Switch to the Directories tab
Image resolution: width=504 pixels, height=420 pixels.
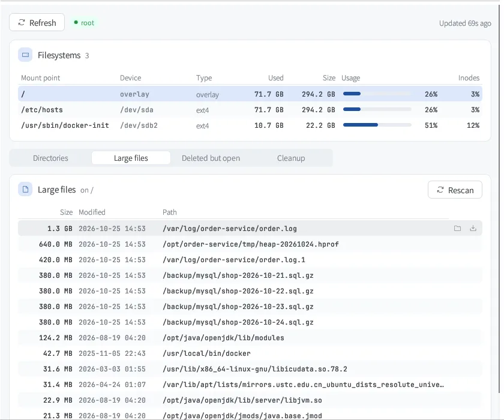click(x=50, y=158)
